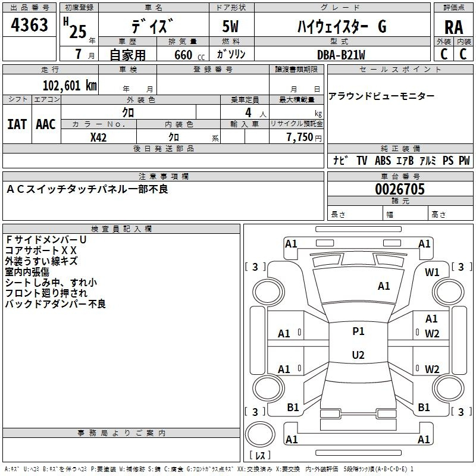Click the mileage value 102,601 km
Image resolution: width=476 pixels, height=476 pixels.
(70, 85)
